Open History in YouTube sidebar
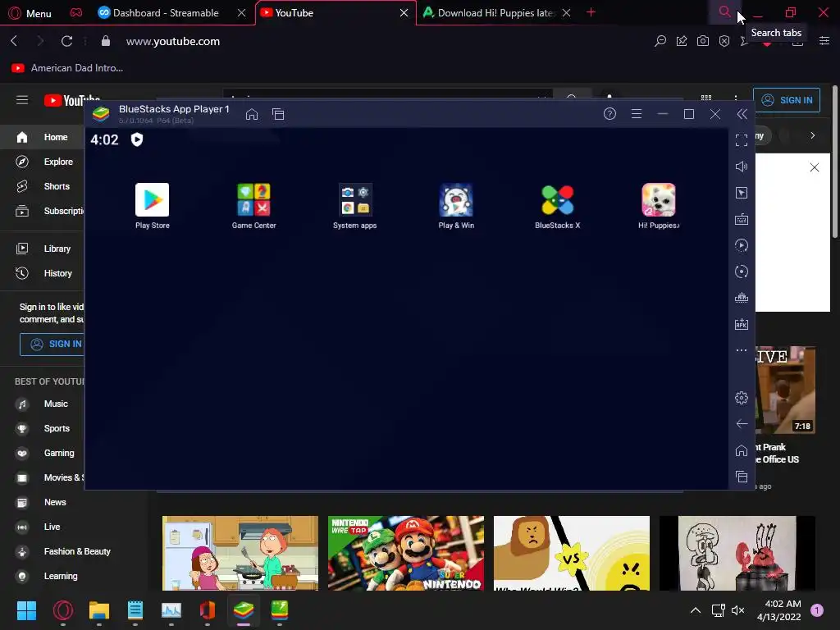Image resolution: width=840 pixels, height=630 pixels. [43, 273]
